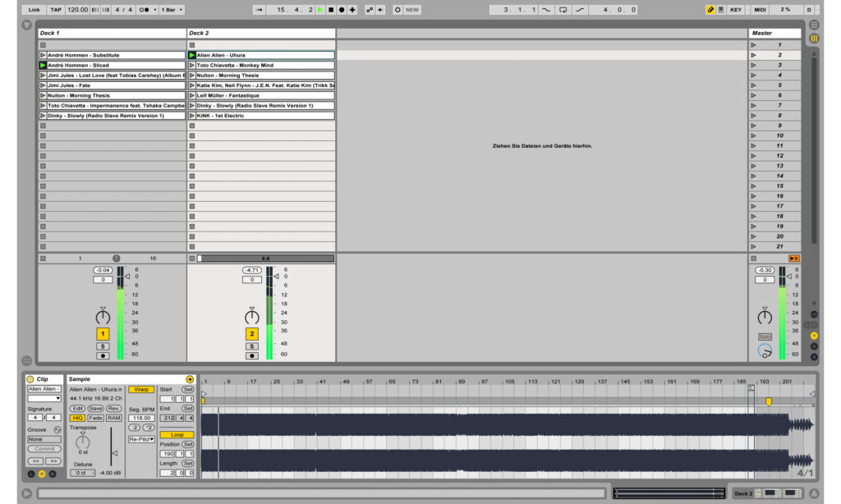Launch Master scene 5
This screenshot has height=504, width=841.
[754, 85]
